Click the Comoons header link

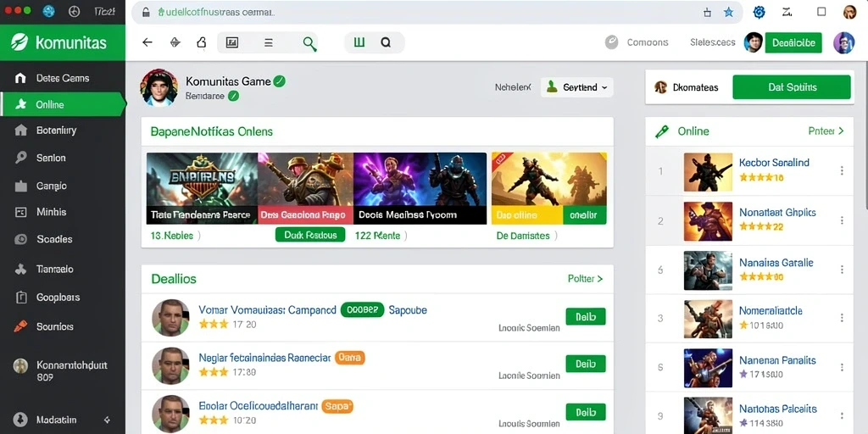pyautogui.click(x=647, y=42)
